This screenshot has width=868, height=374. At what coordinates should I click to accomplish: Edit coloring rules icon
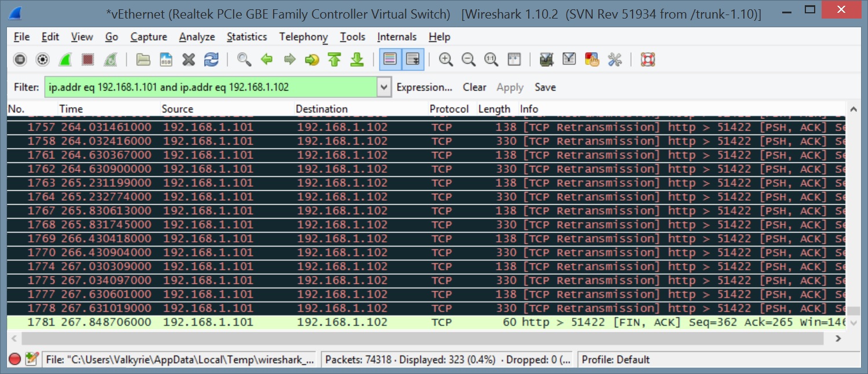591,59
